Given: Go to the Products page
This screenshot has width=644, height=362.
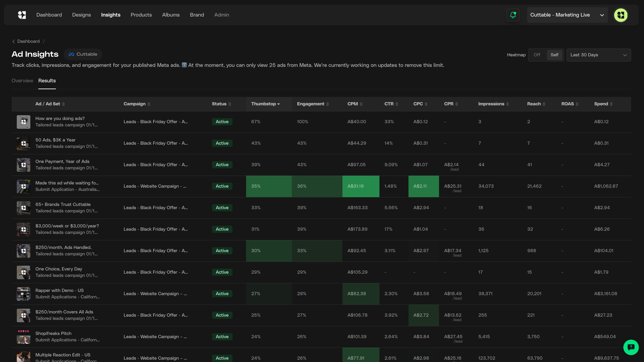Looking at the screenshot, I should click(x=141, y=15).
